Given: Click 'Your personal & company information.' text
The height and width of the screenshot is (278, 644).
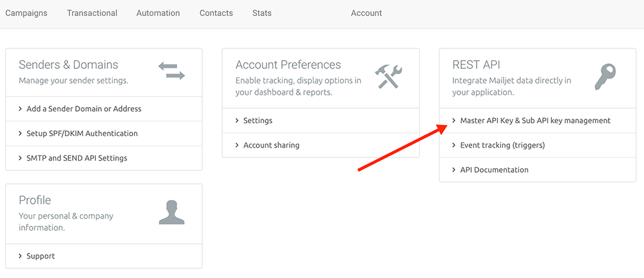Looking at the screenshot, I should click(x=66, y=222).
